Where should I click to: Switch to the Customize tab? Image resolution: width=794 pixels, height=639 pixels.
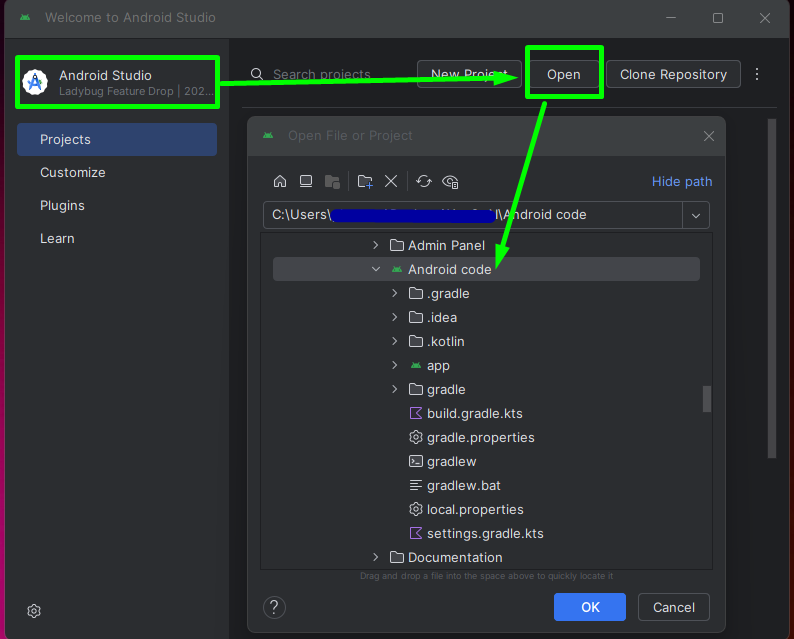point(72,172)
